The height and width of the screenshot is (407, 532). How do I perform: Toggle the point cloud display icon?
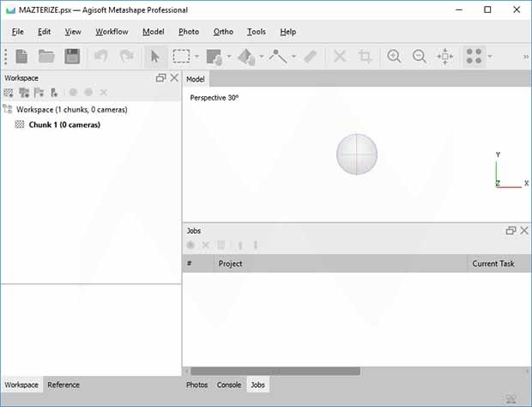point(474,57)
